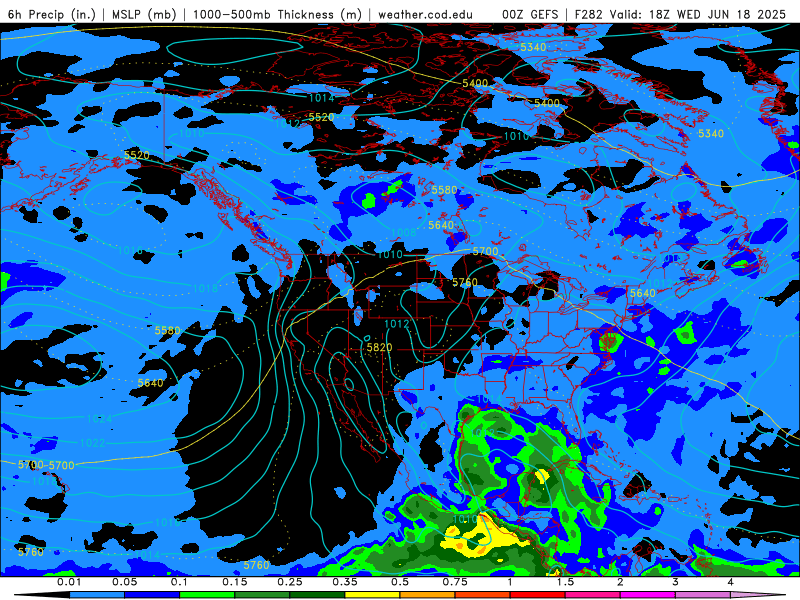
Task: Pick the orange-red 0.75–1 legend swatch
Action: coord(483,595)
